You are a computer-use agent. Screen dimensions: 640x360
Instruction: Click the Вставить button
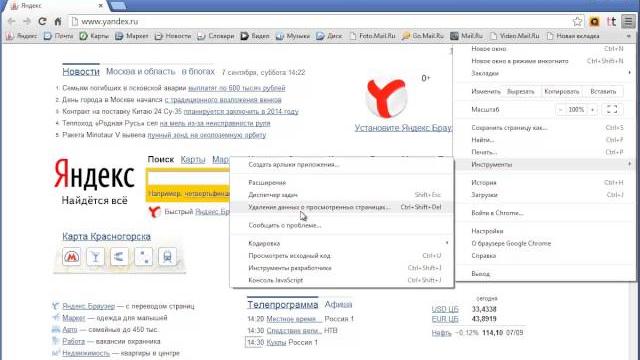click(603, 91)
